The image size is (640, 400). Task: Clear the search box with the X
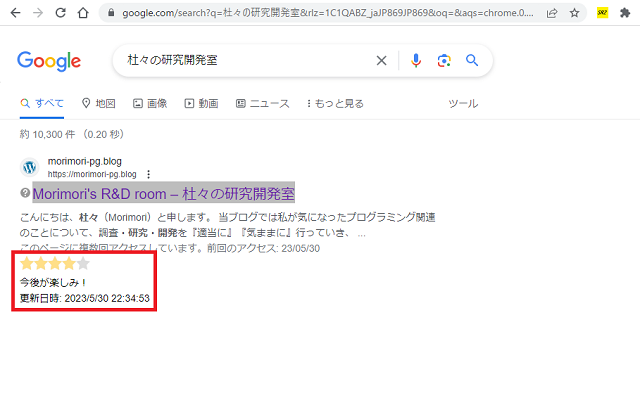coord(381,60)
